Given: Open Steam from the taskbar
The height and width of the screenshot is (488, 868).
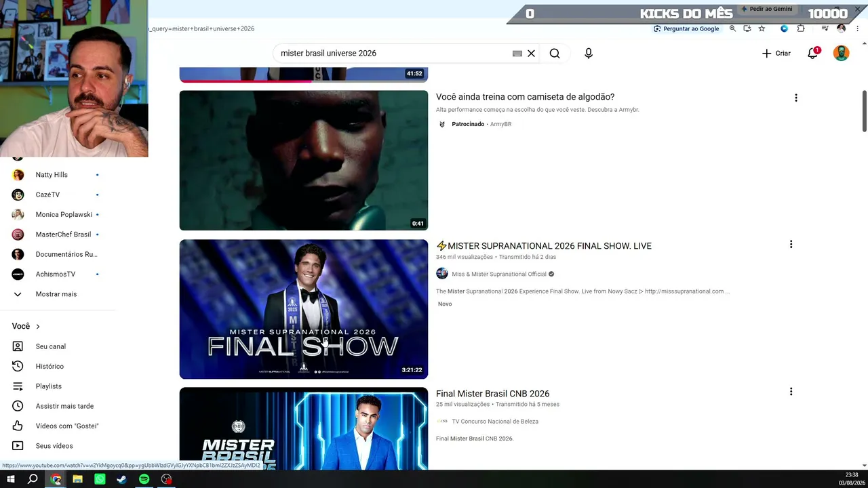Looking at the screenshot, I should (121, 479).
